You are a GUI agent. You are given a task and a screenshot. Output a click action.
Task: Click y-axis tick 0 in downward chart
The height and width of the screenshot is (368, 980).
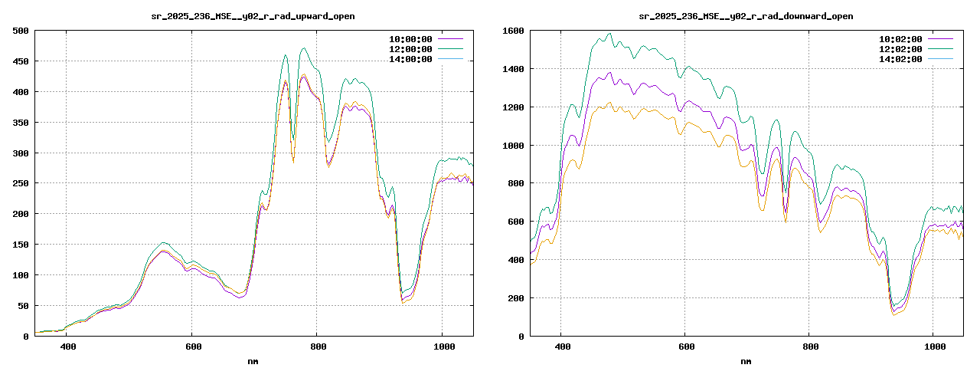[521, 337]
